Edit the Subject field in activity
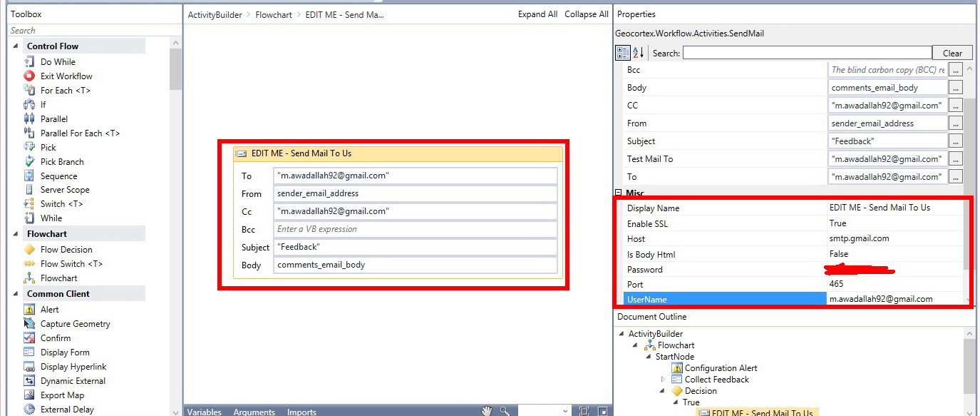The height and width of the screenshot is (416, 980). 415,247
